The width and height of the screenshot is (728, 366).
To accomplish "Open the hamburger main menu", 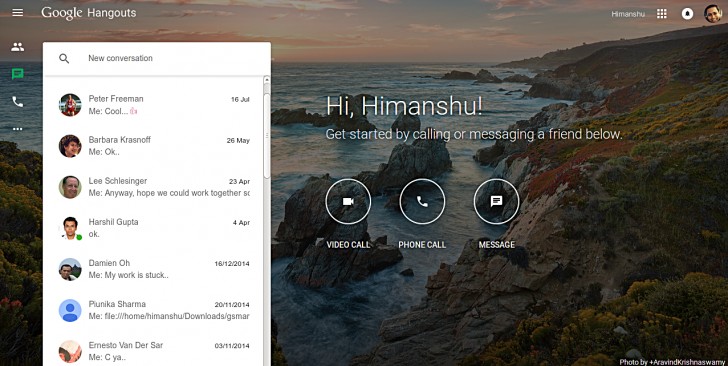I will [x=18, y=13].
